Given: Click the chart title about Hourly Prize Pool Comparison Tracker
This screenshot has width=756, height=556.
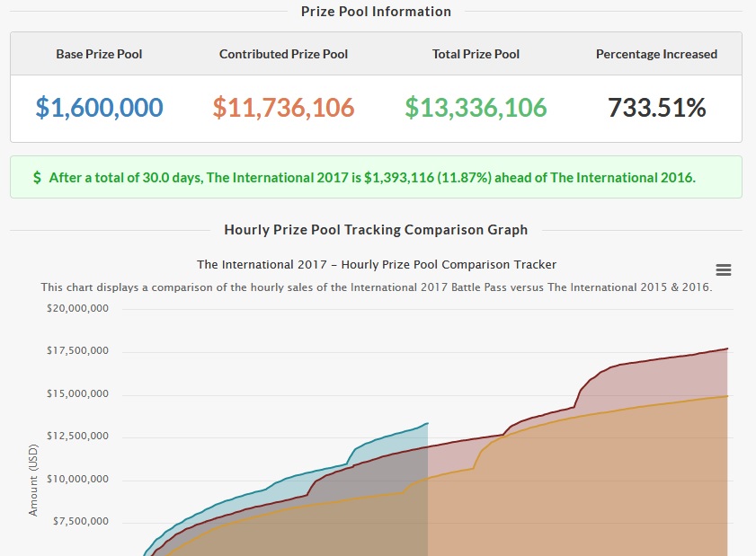Looking at the screenshot, I should click(377, 264).
